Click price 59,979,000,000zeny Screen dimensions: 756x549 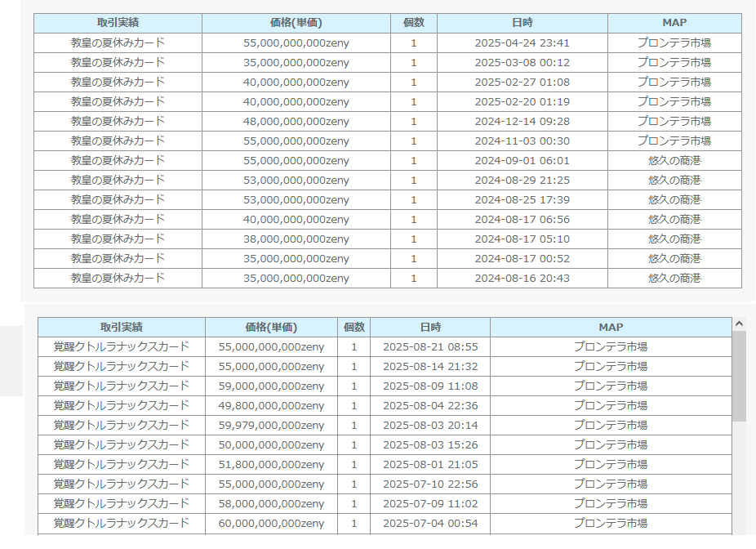271,426
